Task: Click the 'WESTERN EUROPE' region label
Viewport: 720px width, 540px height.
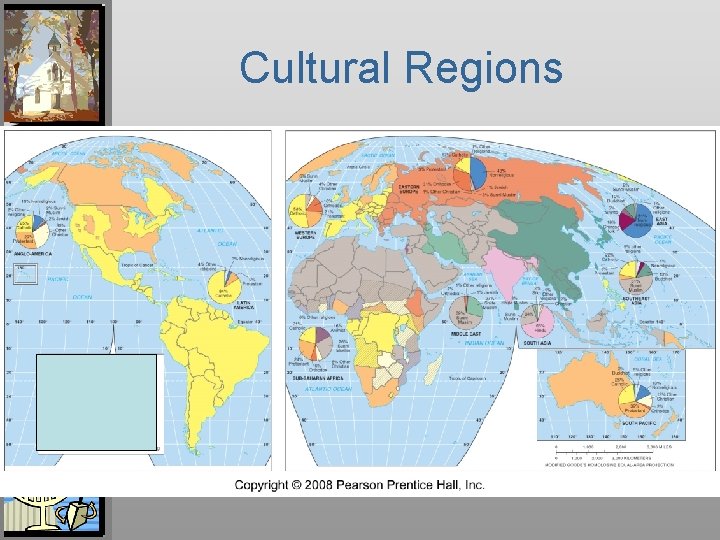Action: pyautogui.click(x=305, y=236)
